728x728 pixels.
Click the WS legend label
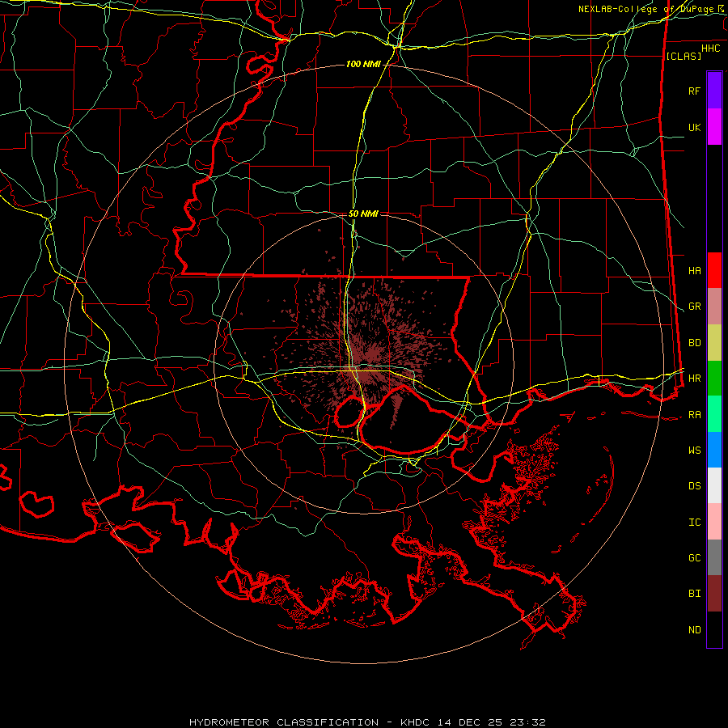click(694, 451)
